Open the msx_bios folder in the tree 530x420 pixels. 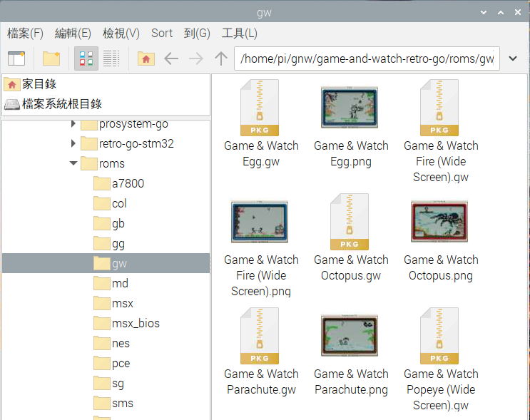click(x=136, y=323)
